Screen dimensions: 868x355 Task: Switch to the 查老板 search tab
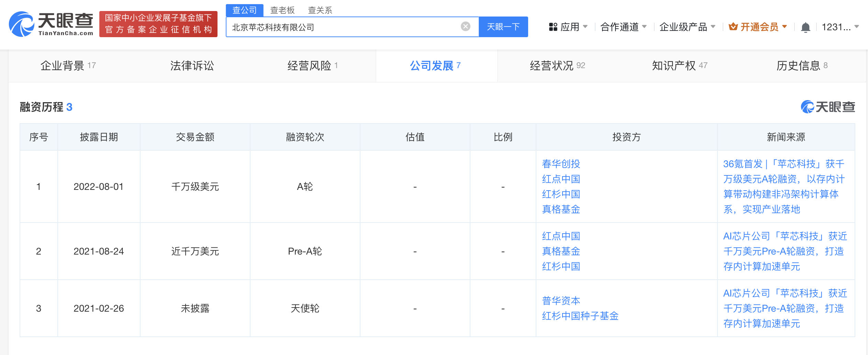[x=282, y=10]
